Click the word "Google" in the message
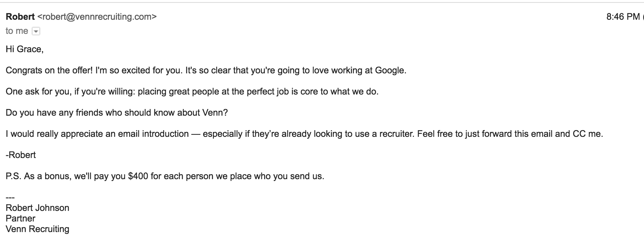644x249 pixels. coord(389,70)
